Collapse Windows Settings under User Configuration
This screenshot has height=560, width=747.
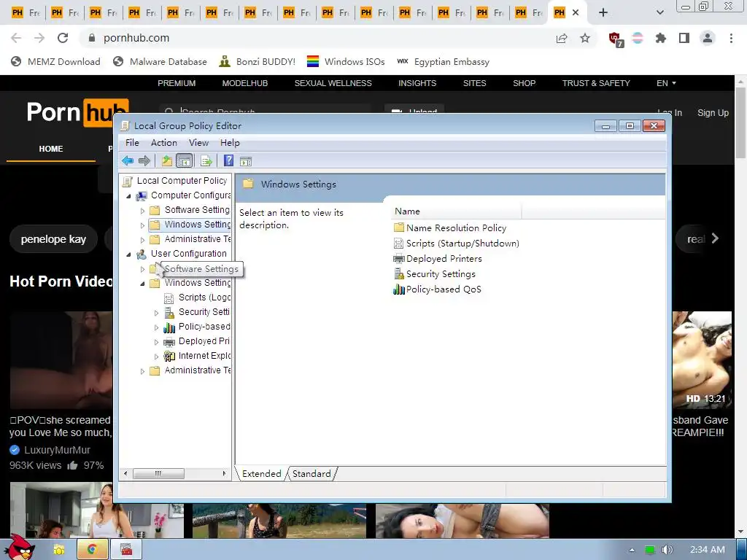tap(142, 284)
